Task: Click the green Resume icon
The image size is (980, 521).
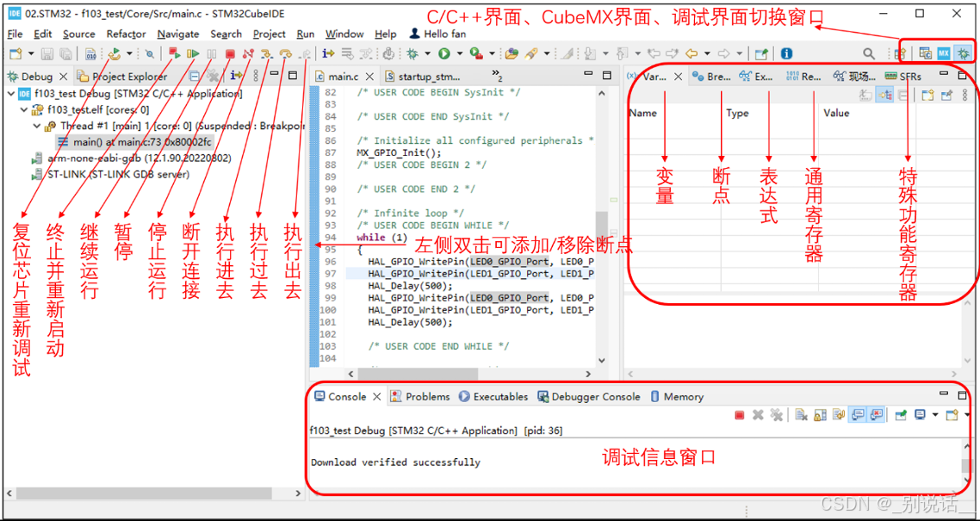Action: [x=193, y=53]
